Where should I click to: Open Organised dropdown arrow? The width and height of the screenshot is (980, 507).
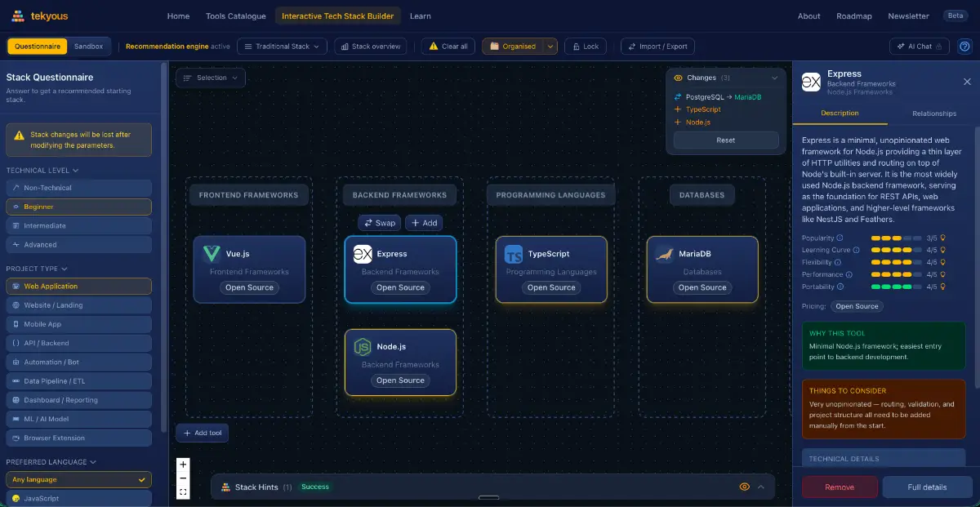[x=550, y=47]
